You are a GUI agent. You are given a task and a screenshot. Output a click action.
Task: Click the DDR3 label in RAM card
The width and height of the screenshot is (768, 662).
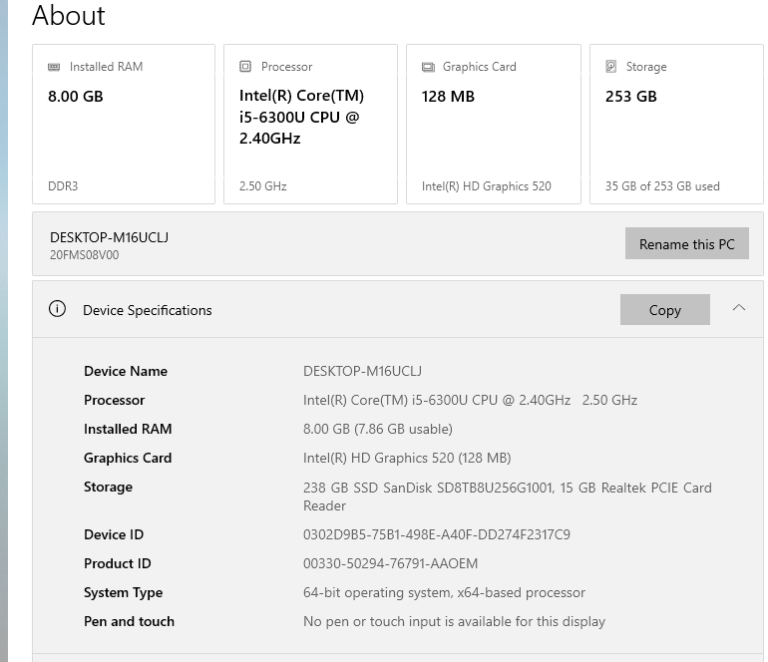click(62, 186)
